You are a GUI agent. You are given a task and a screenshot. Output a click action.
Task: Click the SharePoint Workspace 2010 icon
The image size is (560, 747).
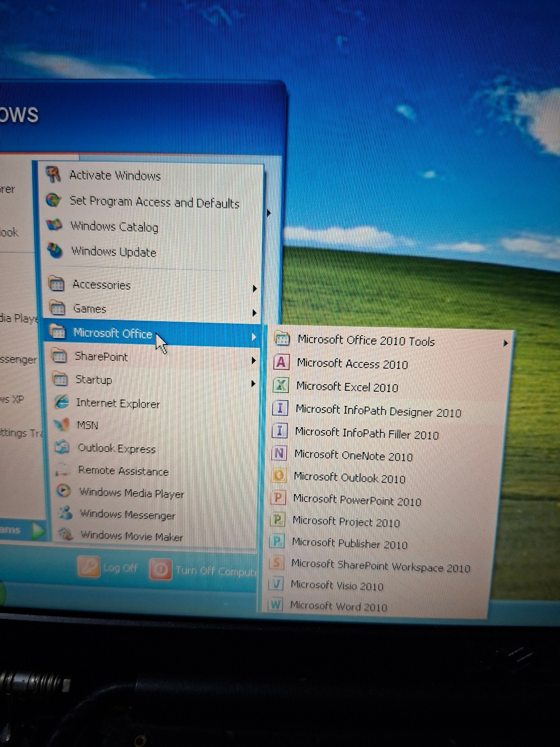(x=277, y=563)
